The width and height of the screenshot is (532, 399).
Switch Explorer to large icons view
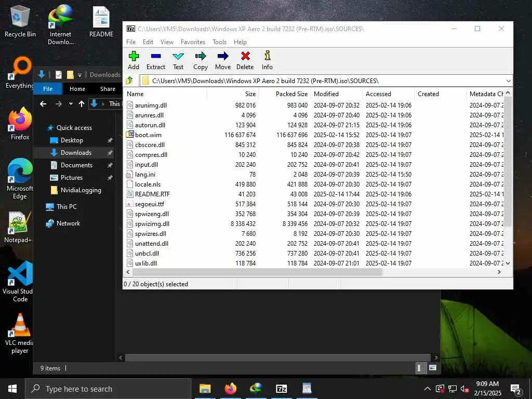pyautogui.click(x=433, y=368)
